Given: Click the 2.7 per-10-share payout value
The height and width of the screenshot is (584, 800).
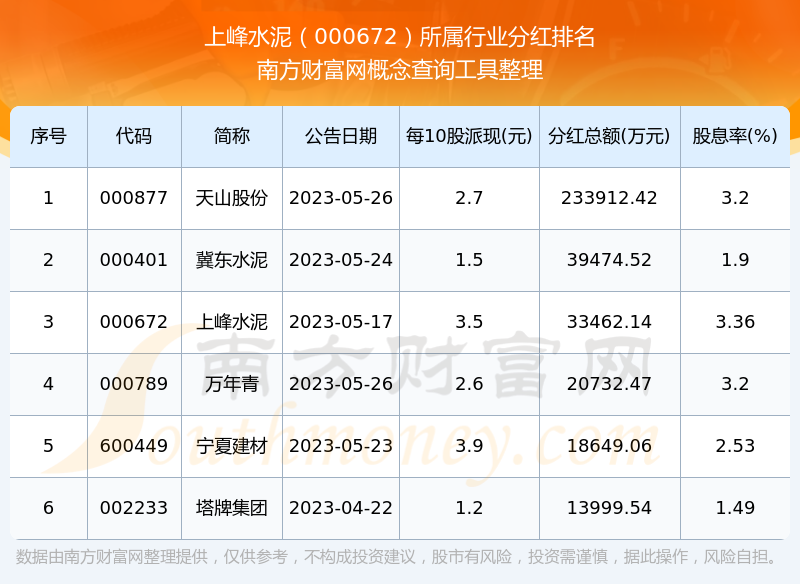Looking at the screenshot, I should pos(469,198).
